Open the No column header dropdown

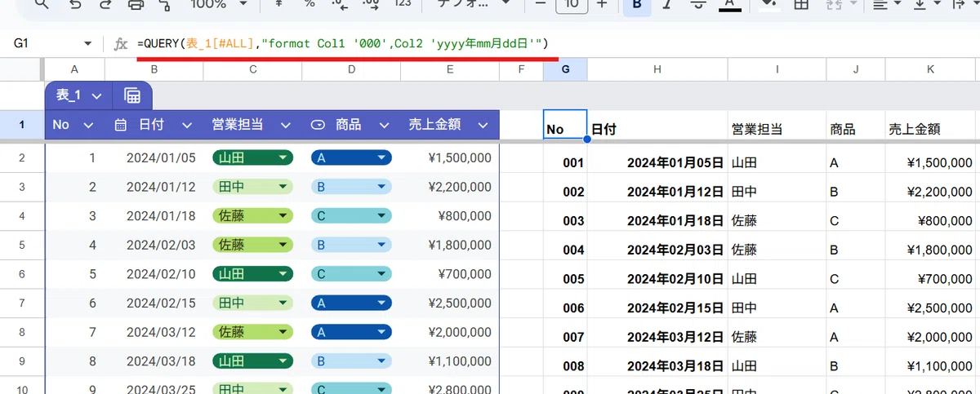[x=88, y=125]
